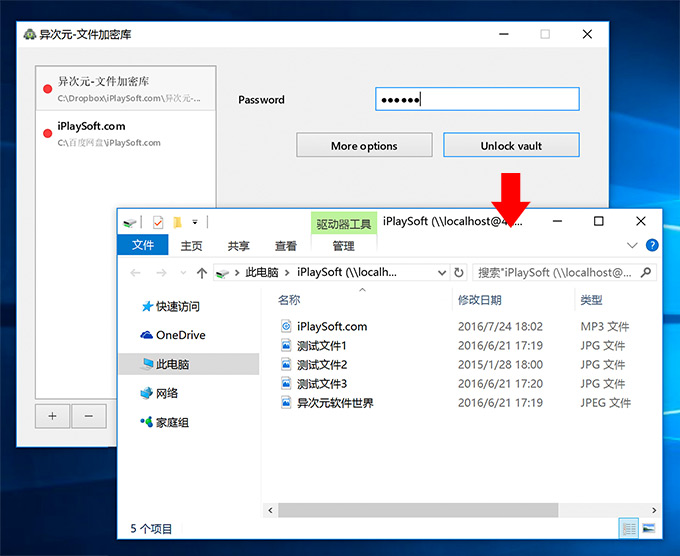Go up one folder level

202,273
